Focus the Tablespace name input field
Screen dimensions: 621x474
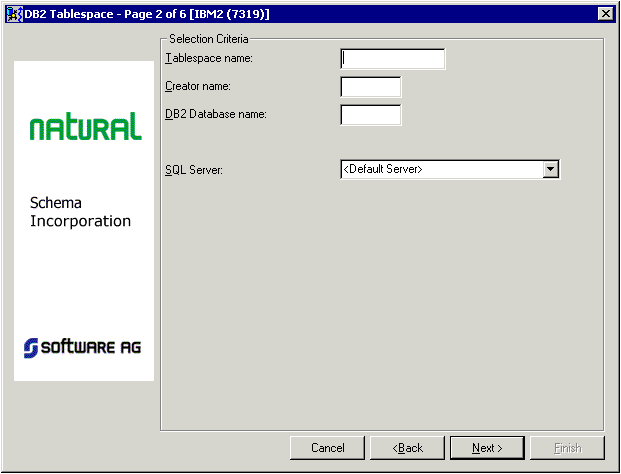392,59
